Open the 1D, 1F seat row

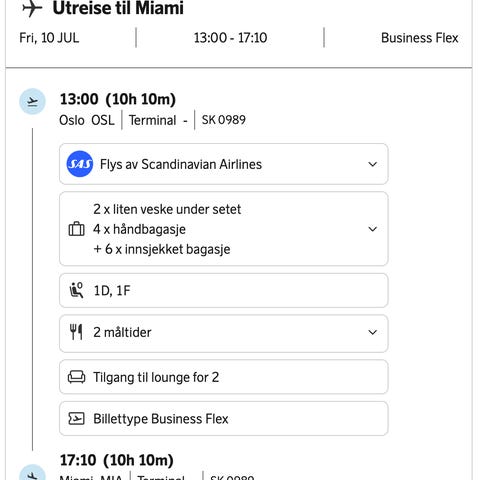(x=224, y=290)
